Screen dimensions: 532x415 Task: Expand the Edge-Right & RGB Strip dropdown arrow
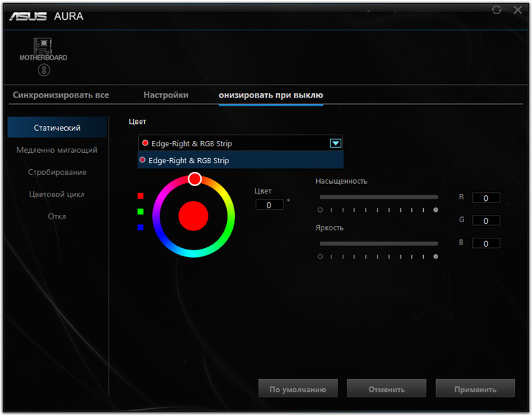335,143
